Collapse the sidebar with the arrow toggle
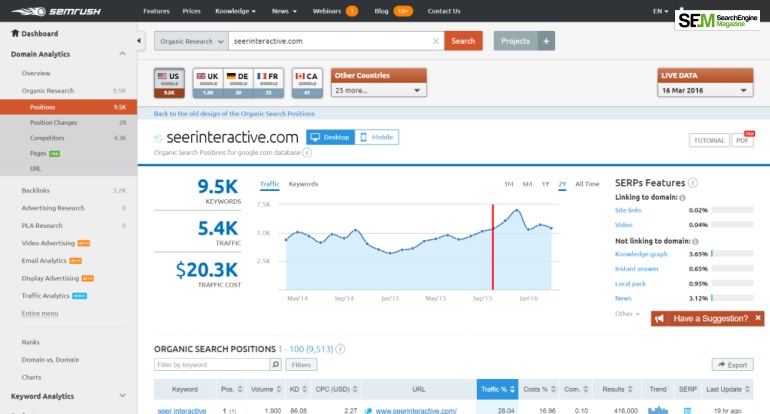The height and width of the screenshot is (414, 770). [x=139, y=41]
